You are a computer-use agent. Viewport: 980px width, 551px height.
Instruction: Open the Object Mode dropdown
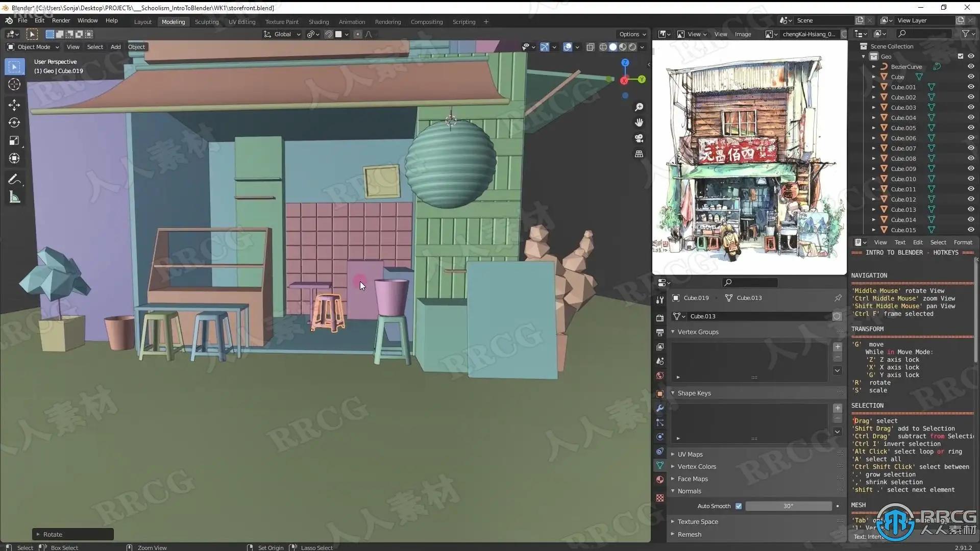tap(34, 47)
